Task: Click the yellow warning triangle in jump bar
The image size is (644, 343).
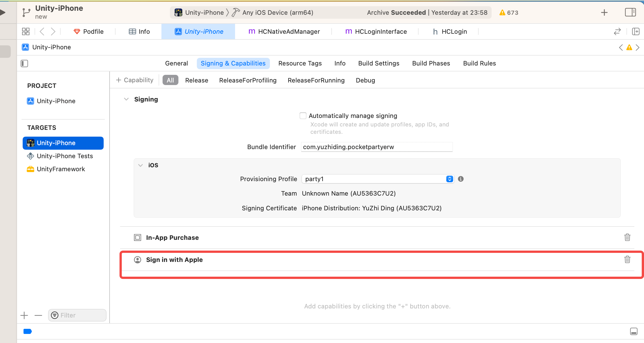Action: tap(629, 47)
